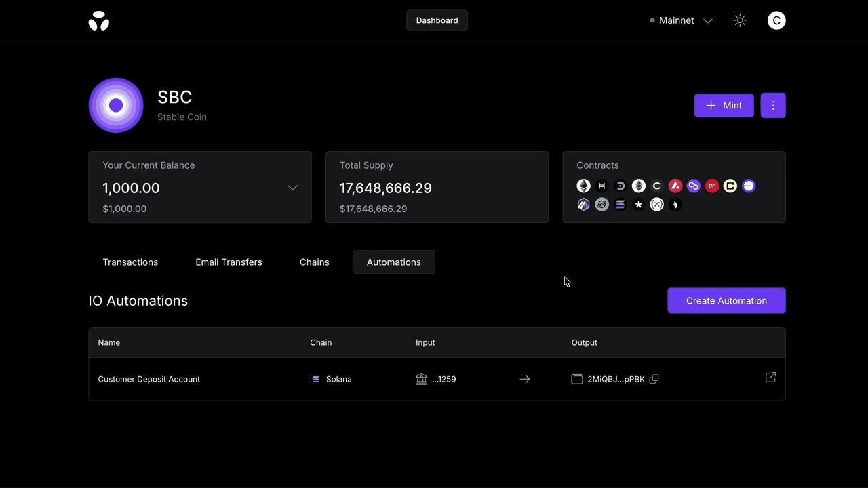868x488 pixels.
Task: Open the Mainnet network selector
Action: pyautogui.click(x=682, y=20)
